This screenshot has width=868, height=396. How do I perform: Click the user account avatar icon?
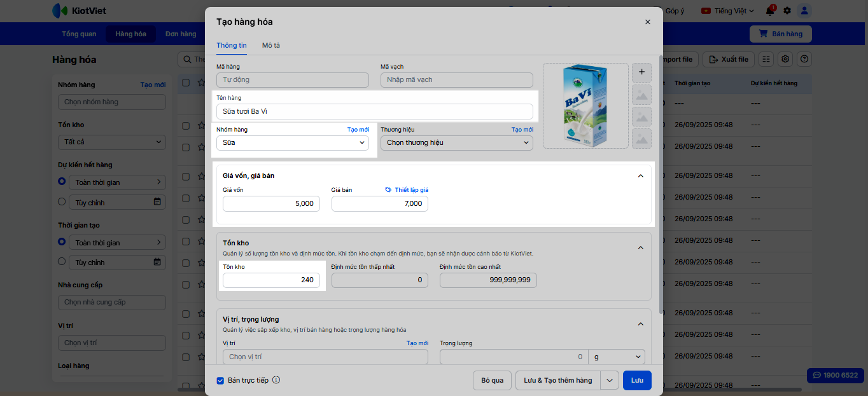(x=805, y=11)
